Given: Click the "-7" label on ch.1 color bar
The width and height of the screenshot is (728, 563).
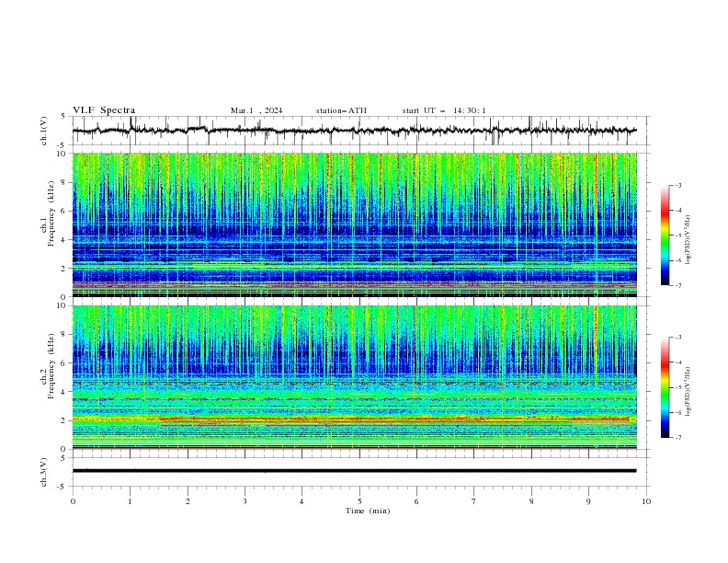Looking at the screenshot, I should (x=677, y=285).
